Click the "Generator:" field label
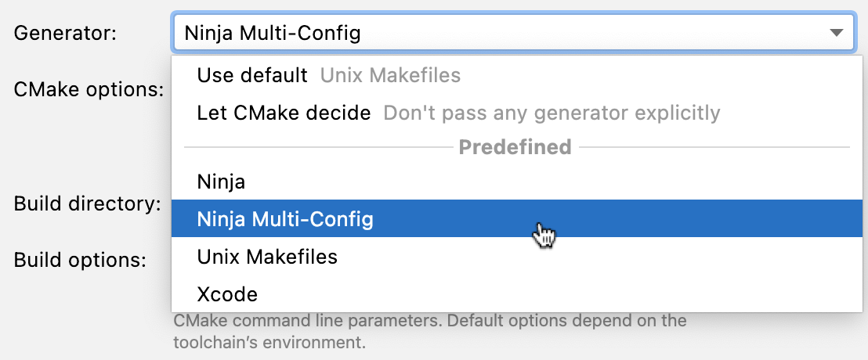The height and width of the screenshot is (360, 868). coord(65,33)
